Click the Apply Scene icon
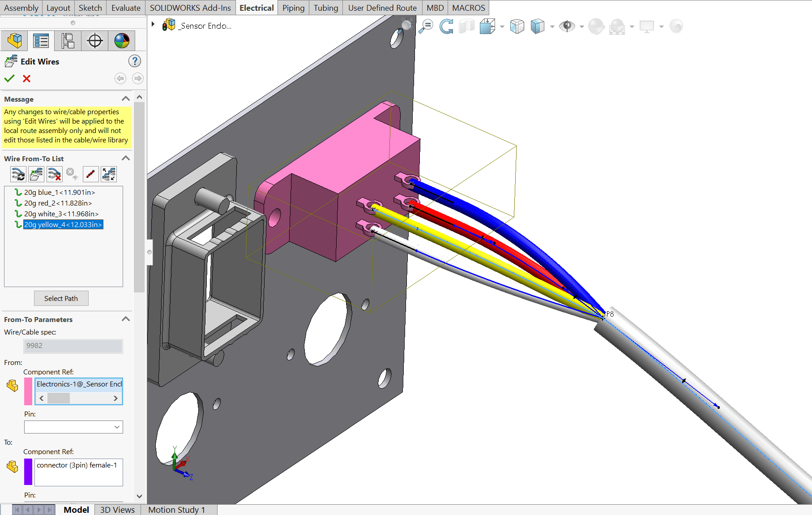Image resolution: width=812 pixels, height=515 pixels. click(617, 26)
